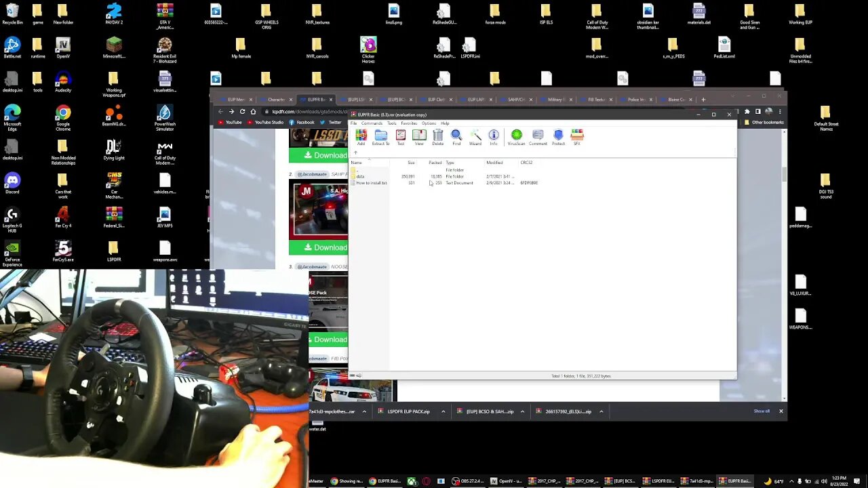Open the taskbar clock showing 1:23 PM
The image size is (868, 488).
(x=840, y=481)
